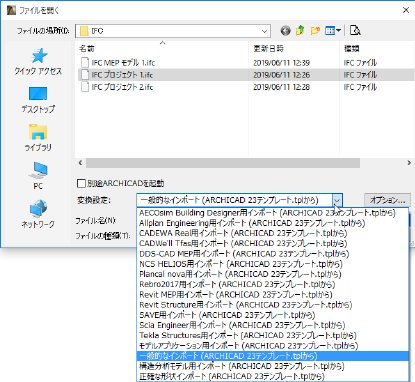Create a new folder

coord(315,31)
